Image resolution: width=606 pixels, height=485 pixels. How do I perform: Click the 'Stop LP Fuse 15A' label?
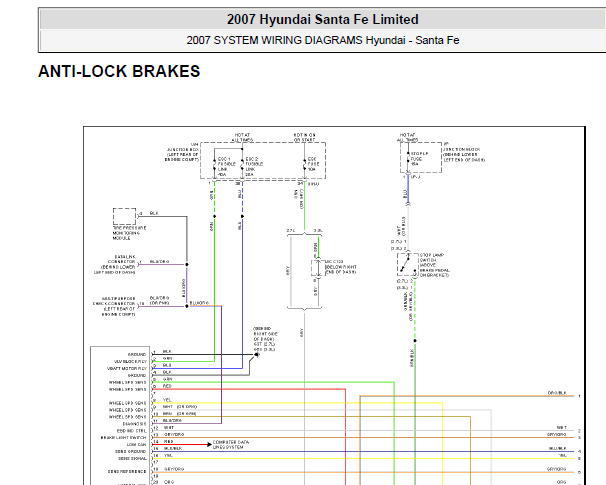coord(419,159)
